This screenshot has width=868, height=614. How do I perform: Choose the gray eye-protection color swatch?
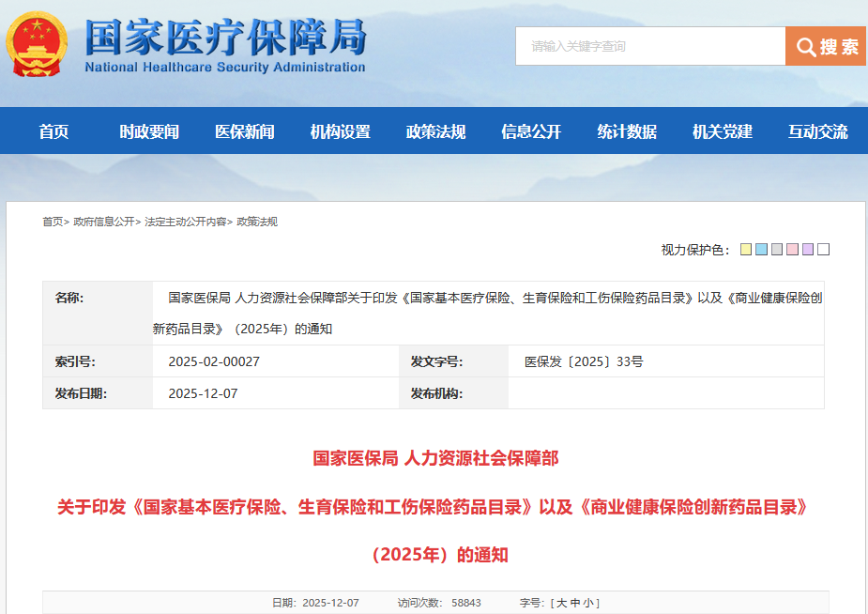pyautogui.click(x=777, y=250)
